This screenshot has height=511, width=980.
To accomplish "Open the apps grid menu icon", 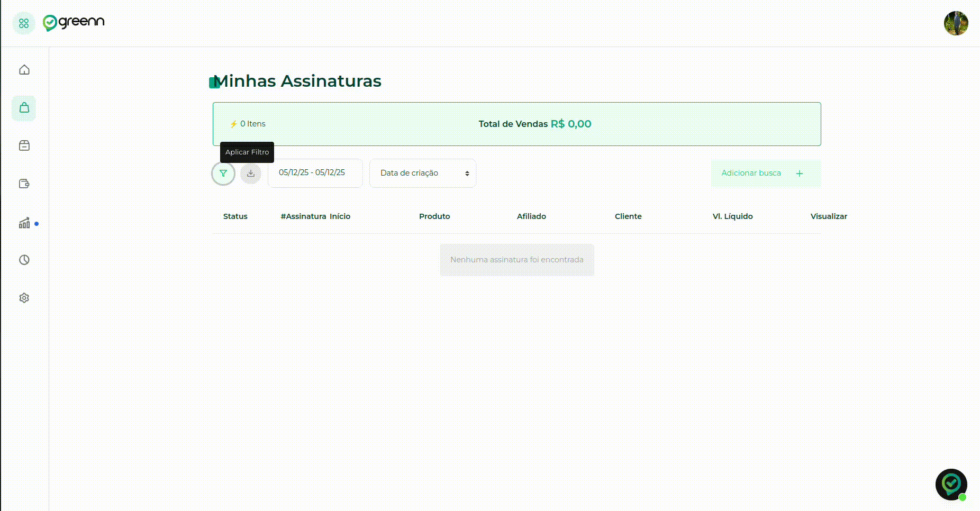I will pyautogui.click(x=24, y=23).
